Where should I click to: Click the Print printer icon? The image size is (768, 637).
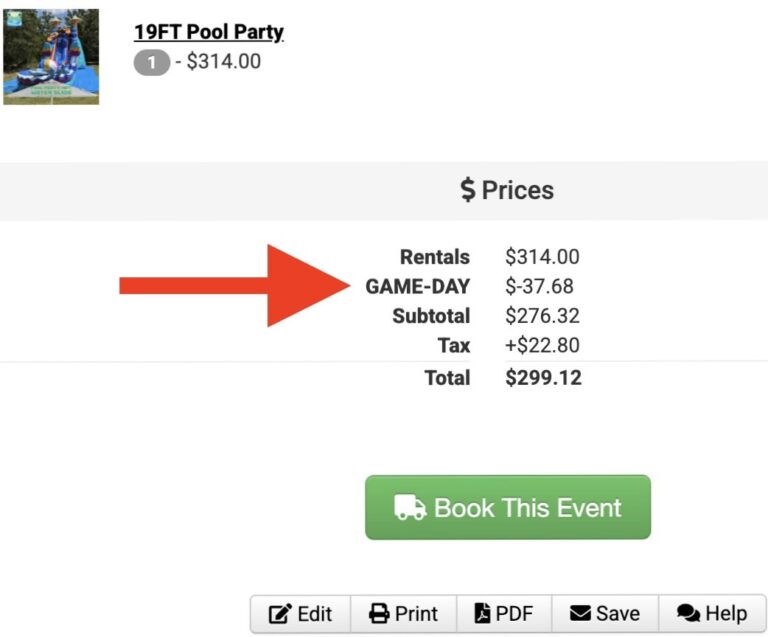(x=379, y=613)
